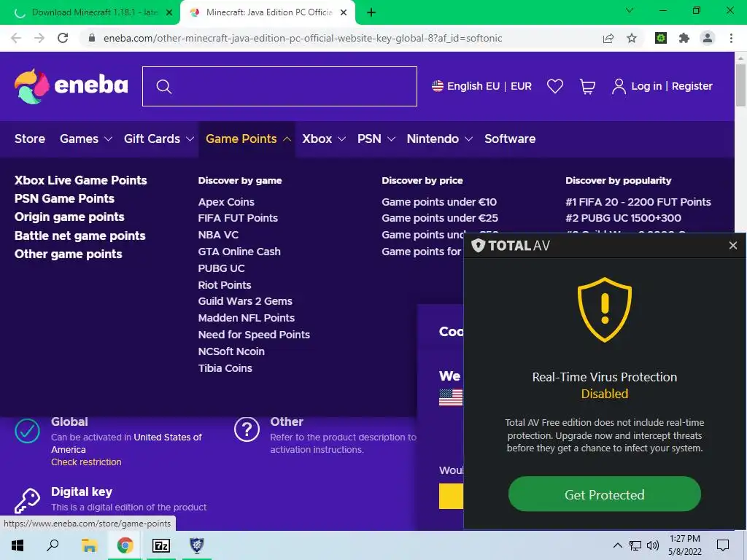Screen dimensions: 747x560
Task: Open FIFA FUT Points link
Action: click(238, 218)
